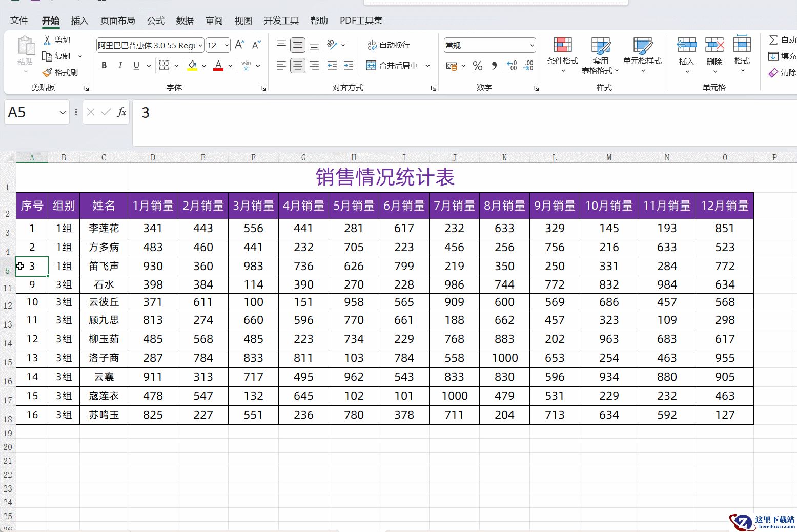Cut selection with the 剪切 scissors button
797x532 pixels.
pyautogui.click(x=56, y=40)
